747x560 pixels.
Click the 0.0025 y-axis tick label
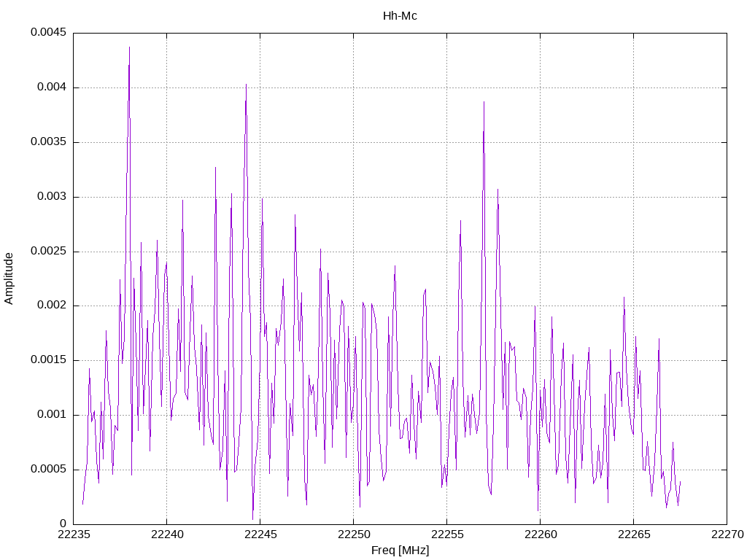pyautogui.click(x=48, y=252)
